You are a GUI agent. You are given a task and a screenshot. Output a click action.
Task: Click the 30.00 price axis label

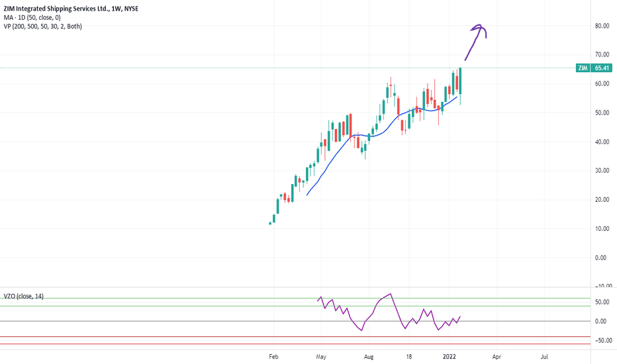pyautogui.click(x=602, y=171)
